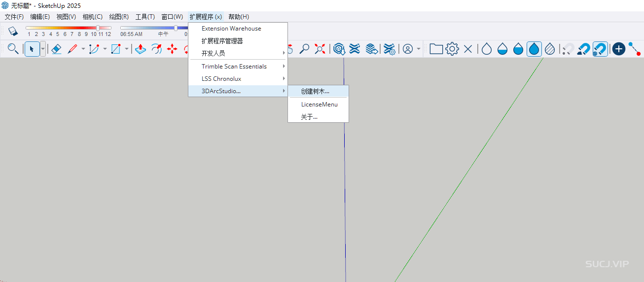Click the shadow toggle icon beside month slider
The height and width of the screenshot is (282, 644).
coord(13,31)
